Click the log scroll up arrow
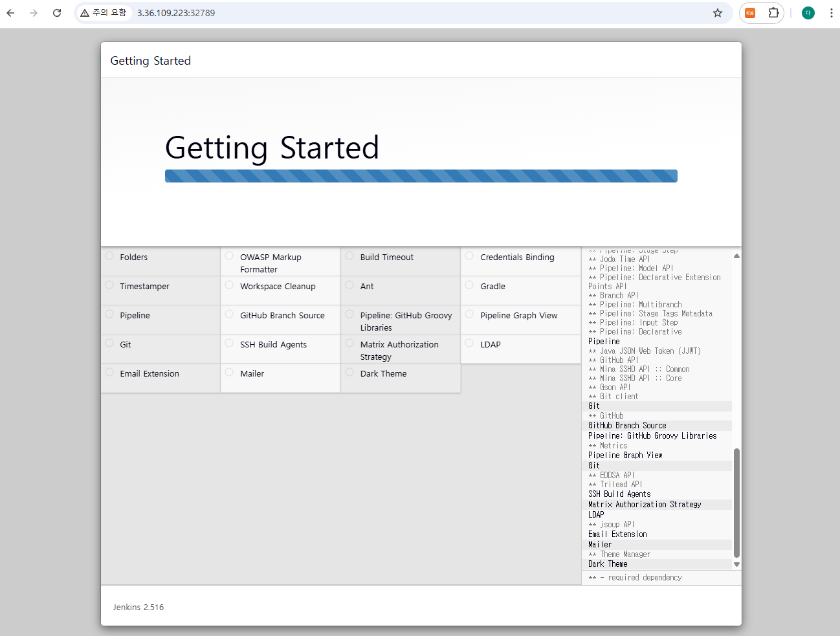Viewport: 840px width, 636px height. tap(736, 256)
